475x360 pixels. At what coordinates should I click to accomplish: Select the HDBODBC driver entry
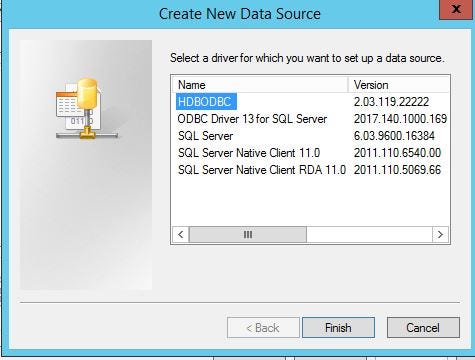click(x=206, y=101)
